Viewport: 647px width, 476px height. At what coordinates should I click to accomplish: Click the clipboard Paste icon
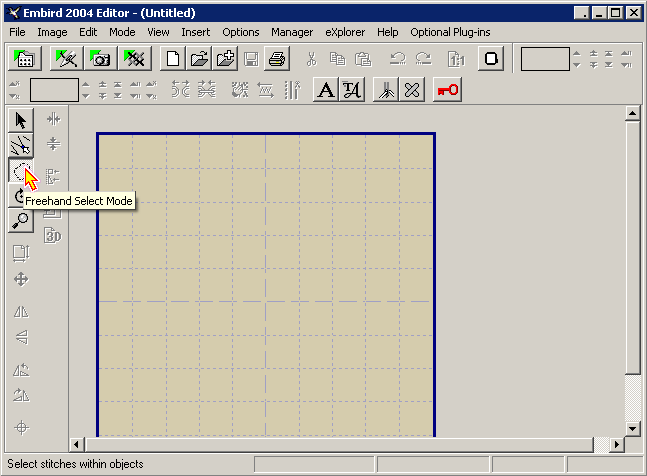point(363,59)
